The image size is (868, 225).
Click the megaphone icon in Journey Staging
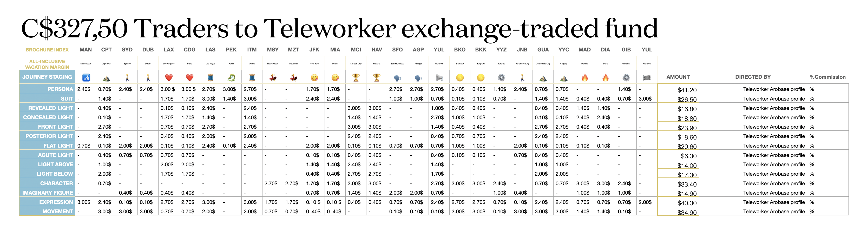[439, 78]
